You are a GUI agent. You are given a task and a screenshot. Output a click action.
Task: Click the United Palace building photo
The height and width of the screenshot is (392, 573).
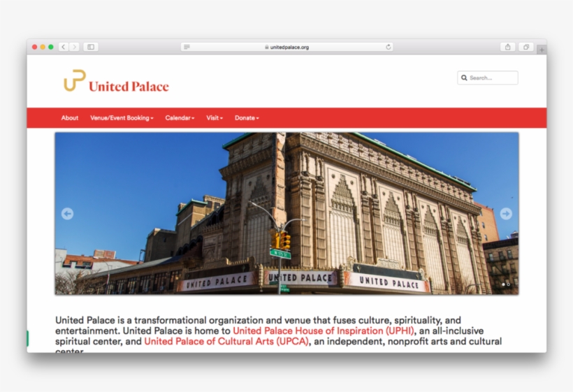coord(287,213)
